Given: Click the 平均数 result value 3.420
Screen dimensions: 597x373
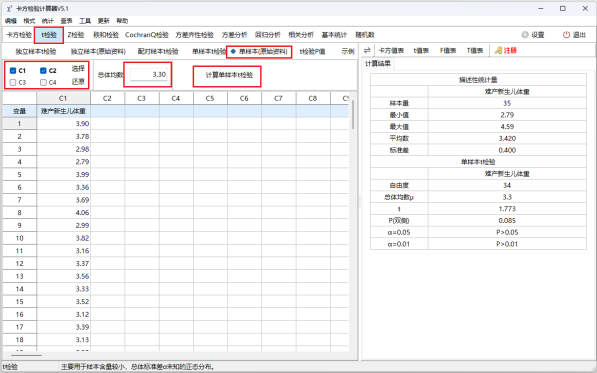Looking at the screenshot, I should 507,139.
